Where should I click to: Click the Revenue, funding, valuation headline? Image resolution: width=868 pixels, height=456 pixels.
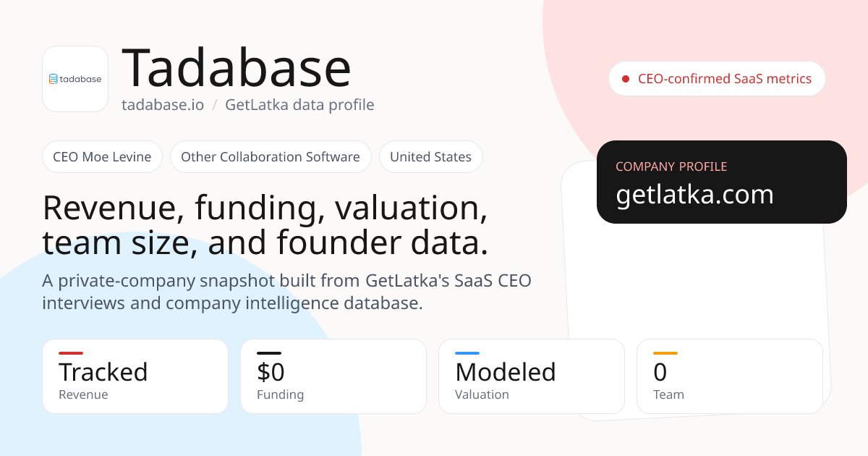pyautogui.click(x=265, y=226)
